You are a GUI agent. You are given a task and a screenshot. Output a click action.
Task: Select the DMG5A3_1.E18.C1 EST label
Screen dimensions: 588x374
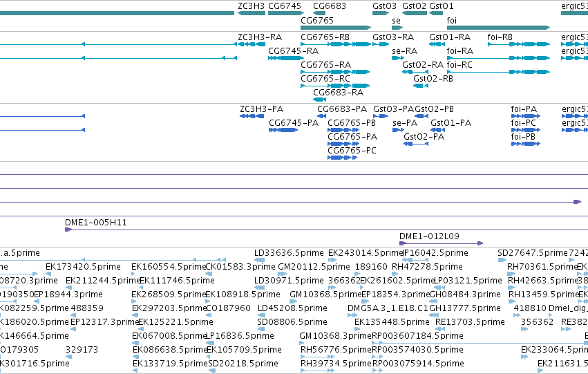[x=388, y=308]
